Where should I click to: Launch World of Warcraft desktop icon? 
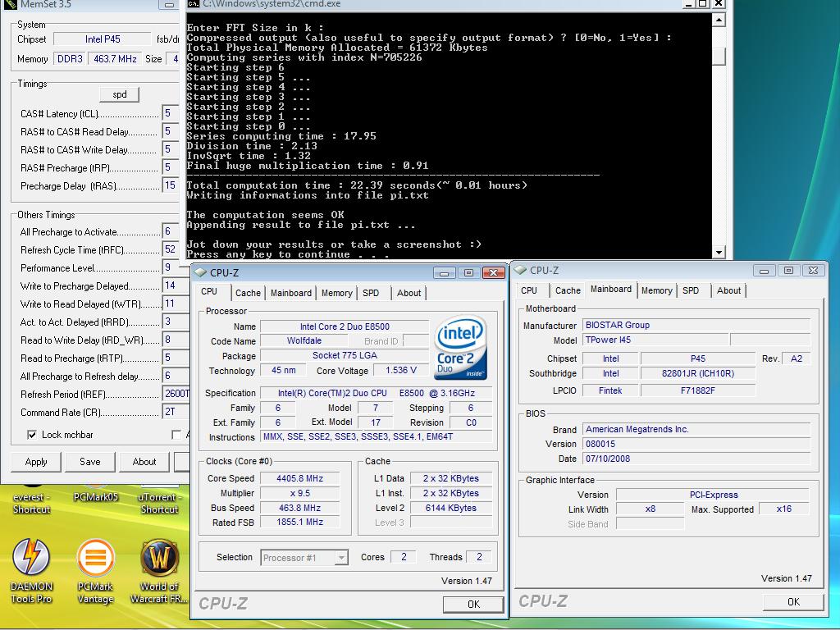point(159,571)
